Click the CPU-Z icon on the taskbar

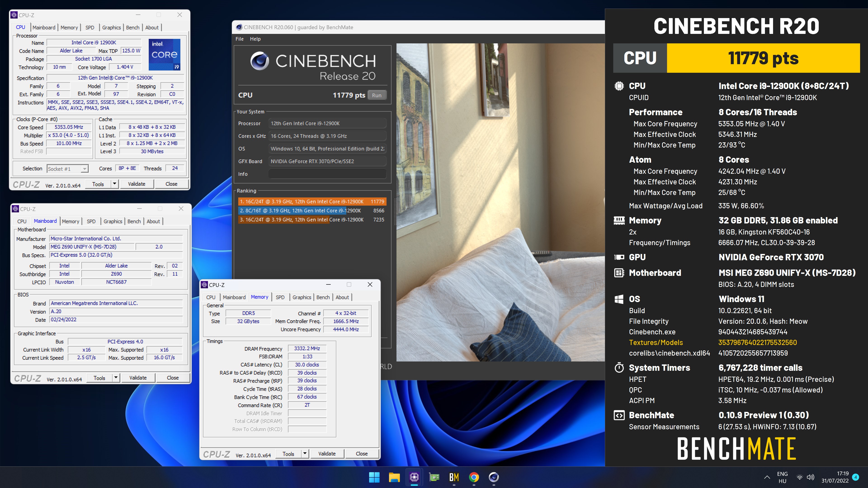click(414, 477)
